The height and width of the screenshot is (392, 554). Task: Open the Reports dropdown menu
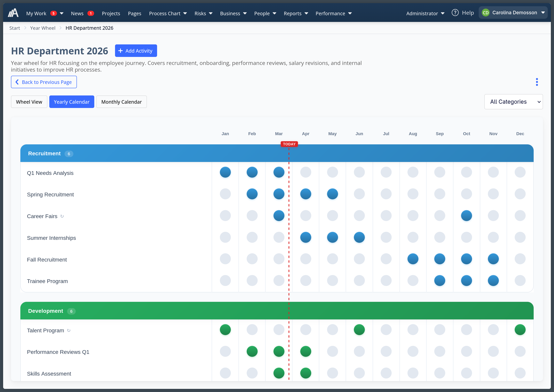point(296,13)
